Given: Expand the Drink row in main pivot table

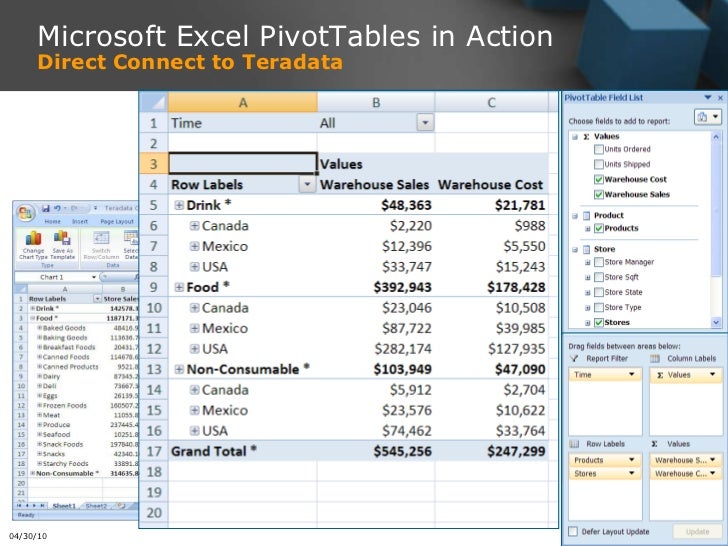Looking at the screenshot, I should (x=179, y=205).
